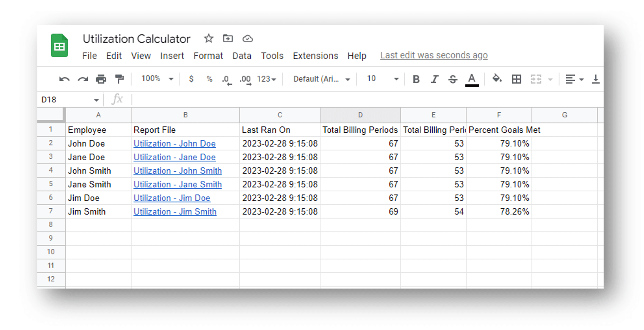Click the Merge cells icon

[x=536, y=79]
